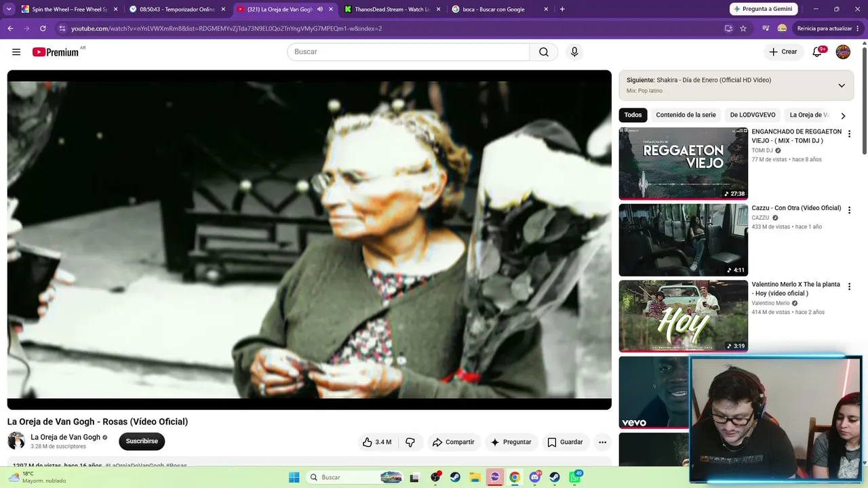Screen dimensions: 868x488
Task: Click the Windows taskbar search box
Action: 355,477
